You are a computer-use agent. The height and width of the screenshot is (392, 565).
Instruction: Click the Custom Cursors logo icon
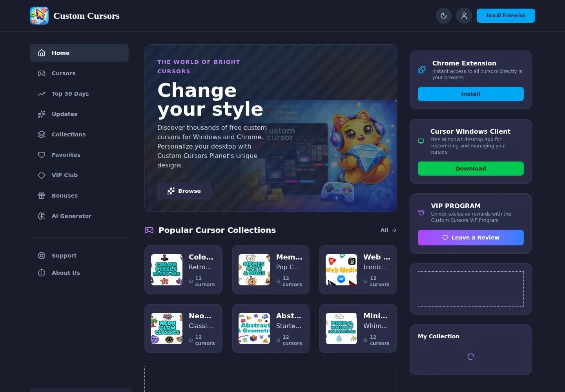(x=39, y=16)
